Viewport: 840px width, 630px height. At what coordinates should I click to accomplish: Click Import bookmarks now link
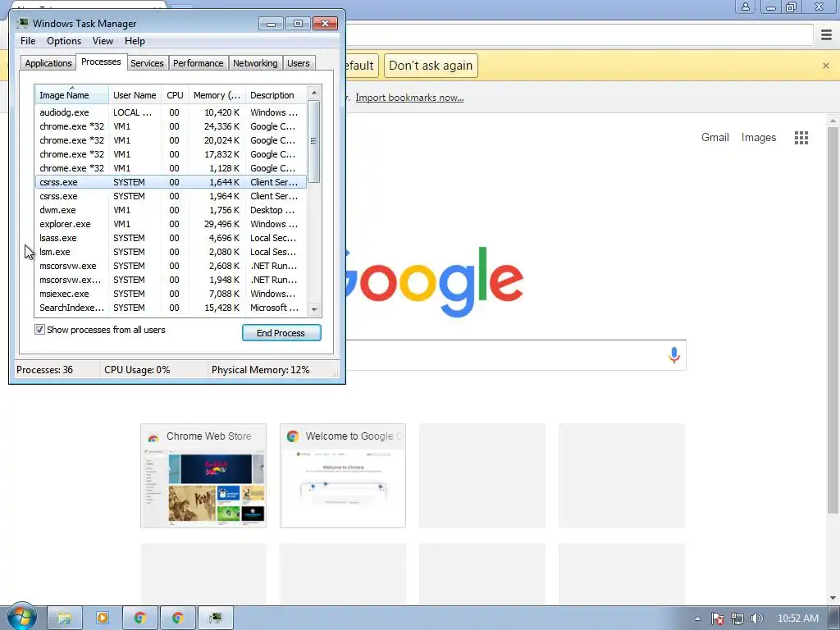point(409,98)
